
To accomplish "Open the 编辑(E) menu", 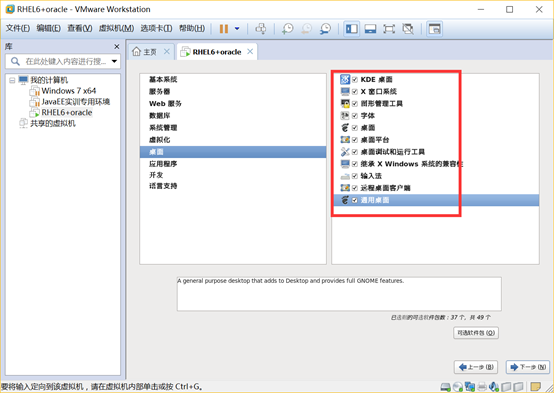I will 48,28.
